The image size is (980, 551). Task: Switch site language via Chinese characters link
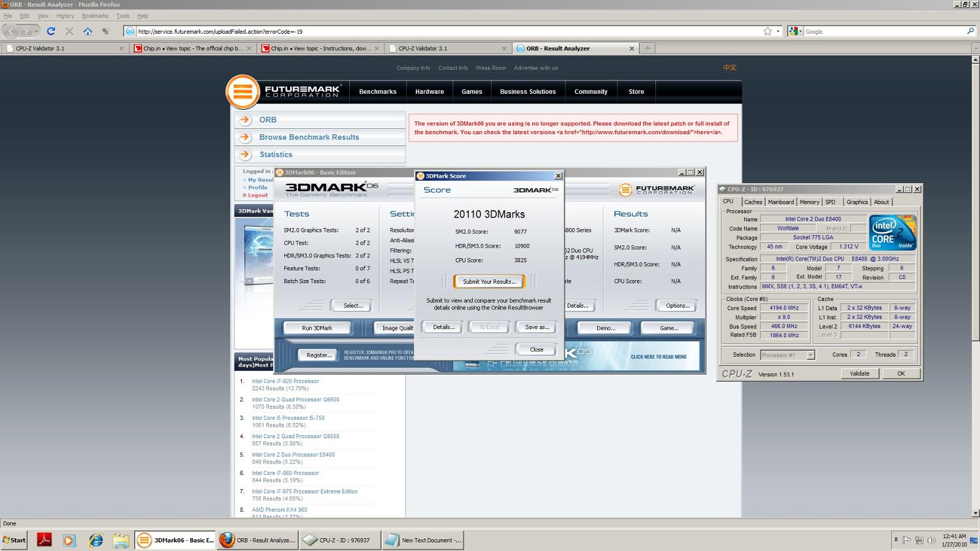729,67
